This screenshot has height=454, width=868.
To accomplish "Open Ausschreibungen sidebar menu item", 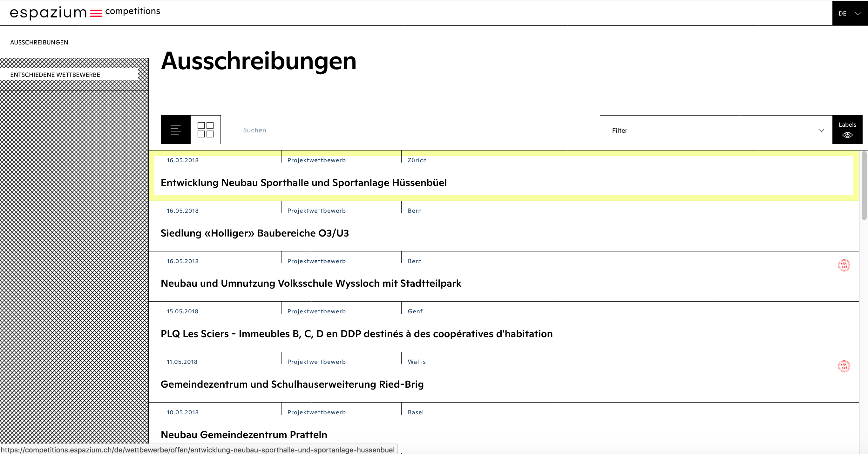I will point(39,43).
